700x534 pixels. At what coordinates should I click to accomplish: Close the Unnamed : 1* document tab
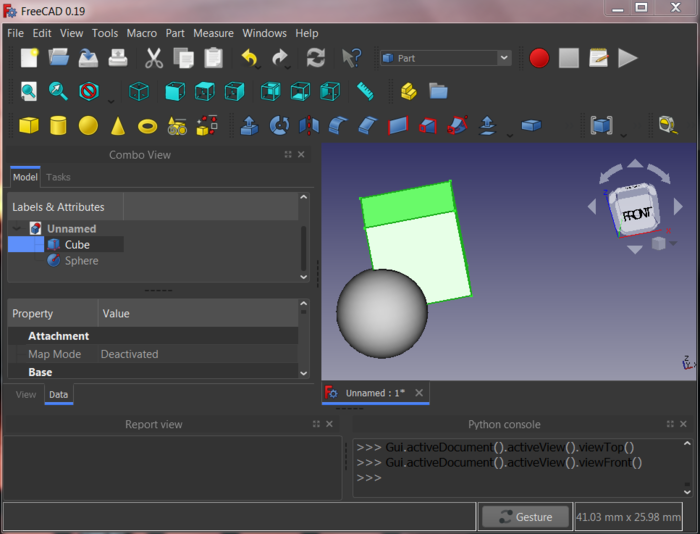[419, 393]
